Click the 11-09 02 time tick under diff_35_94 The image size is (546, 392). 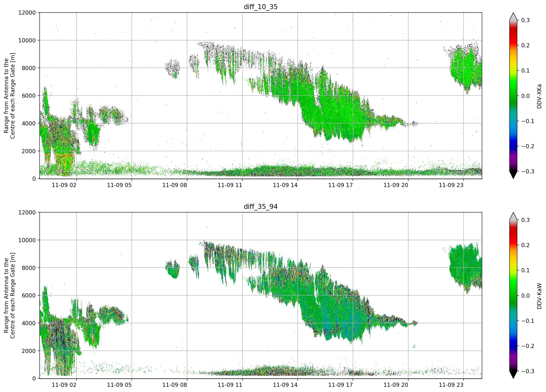click(64, 385)
